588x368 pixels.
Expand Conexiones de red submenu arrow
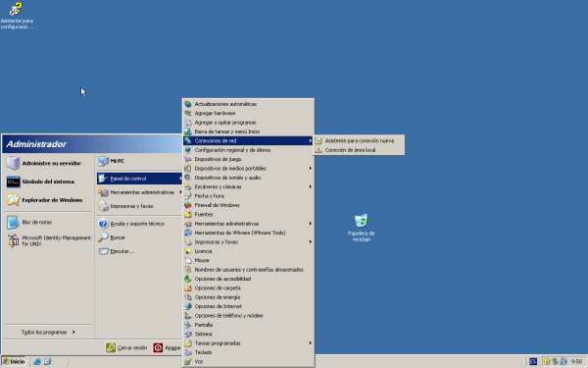click(x=310, y=140)
